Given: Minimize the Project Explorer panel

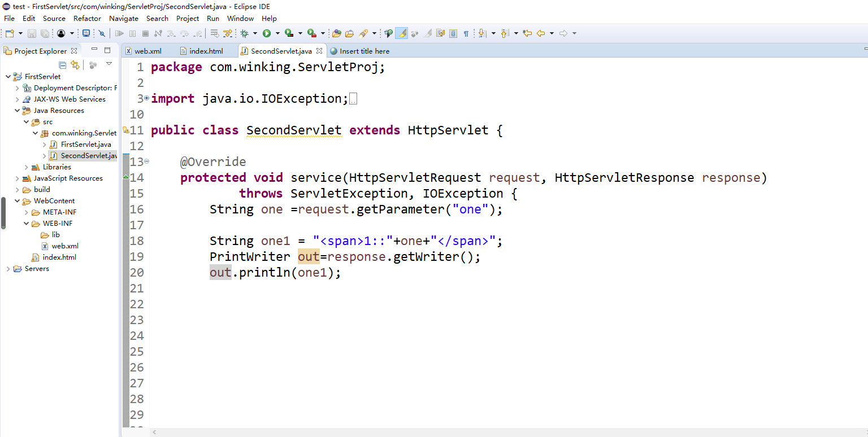Looking at the screenshot, I should coord(94,50).
